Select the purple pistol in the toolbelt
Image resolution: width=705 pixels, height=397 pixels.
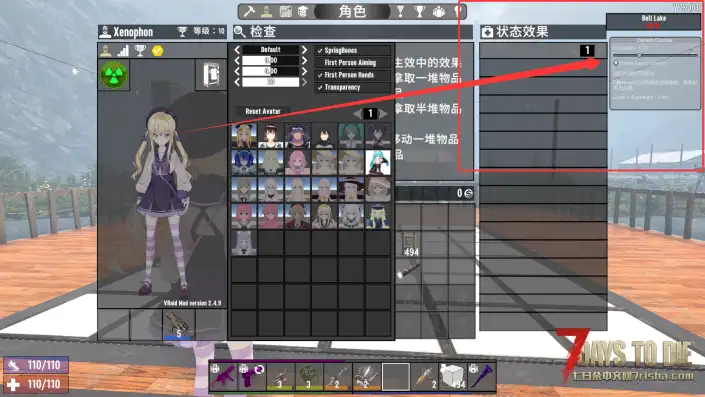(252, 376)
